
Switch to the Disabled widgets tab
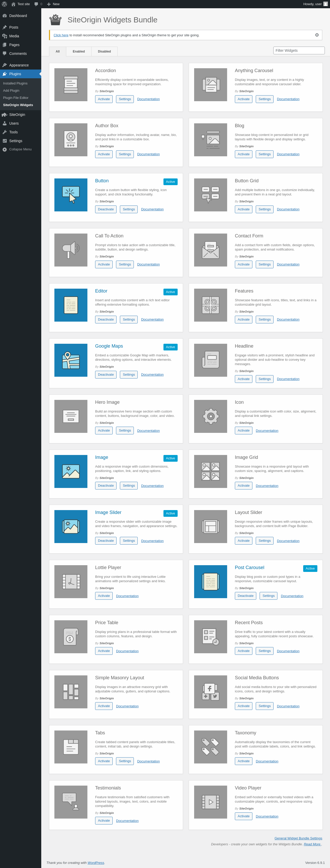pos(104,51)
